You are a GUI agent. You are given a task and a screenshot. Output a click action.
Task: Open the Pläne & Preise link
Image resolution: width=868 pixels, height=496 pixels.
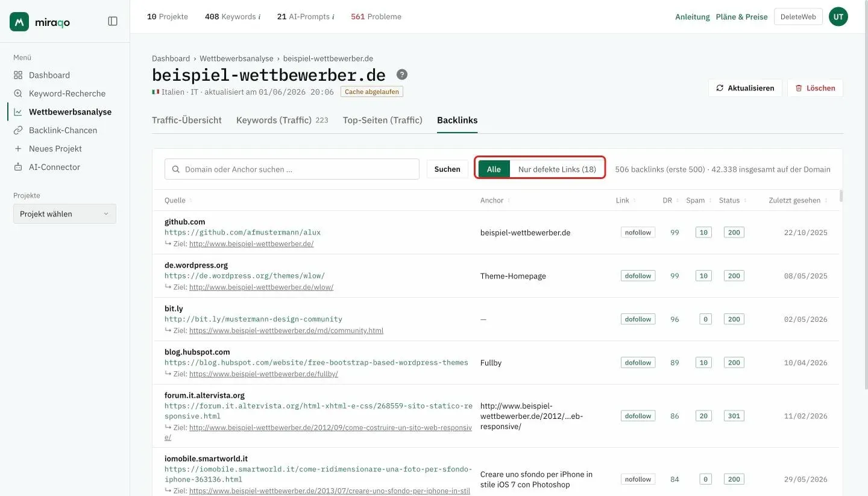point(742,17)
